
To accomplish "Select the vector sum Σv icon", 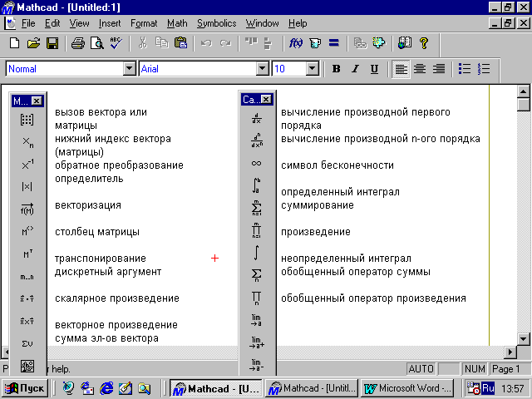I will [x=27, y=343].
